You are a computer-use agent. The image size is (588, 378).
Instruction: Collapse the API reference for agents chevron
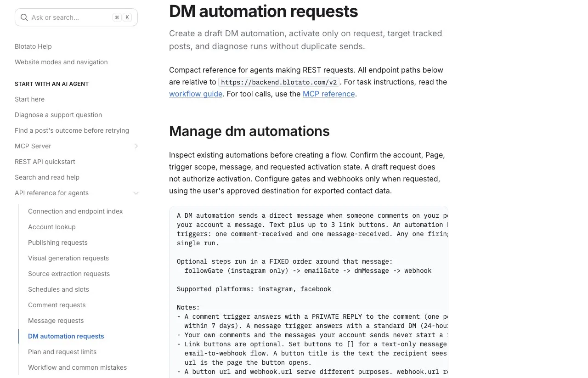136,193
